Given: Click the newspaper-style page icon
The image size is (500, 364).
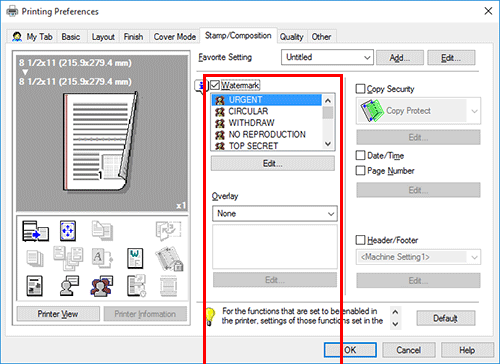Looking at the screenshot, I should (35, 286).
